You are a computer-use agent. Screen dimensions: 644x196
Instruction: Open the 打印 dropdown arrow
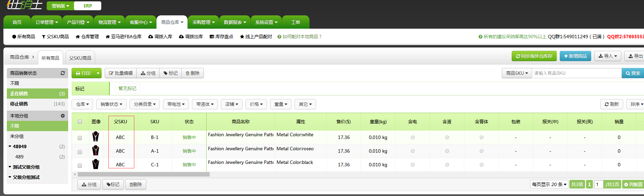click(x=98, y=73)
